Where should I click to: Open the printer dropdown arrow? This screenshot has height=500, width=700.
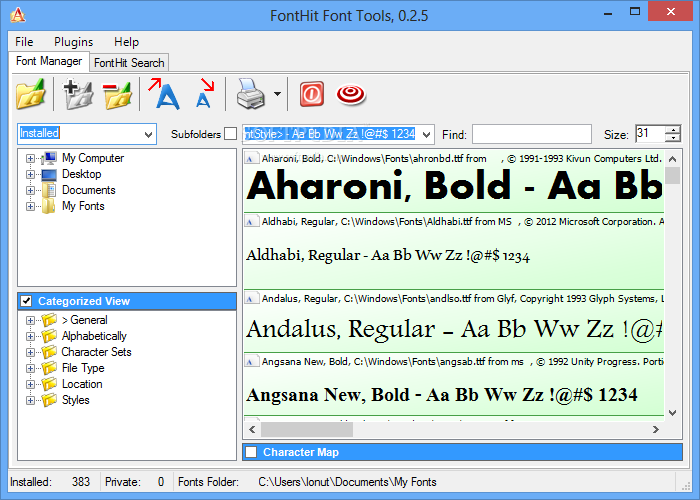277,94
